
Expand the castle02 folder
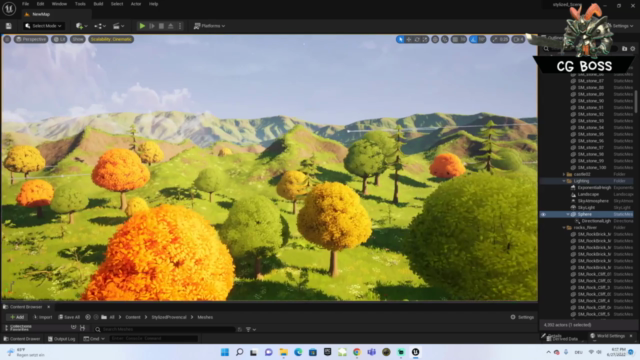(x=564, y=174)
